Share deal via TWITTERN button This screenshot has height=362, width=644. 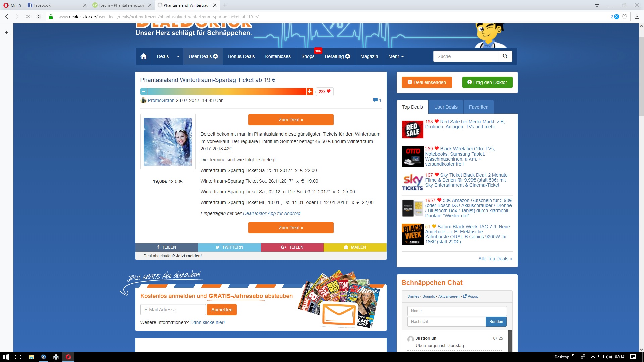[229, 247]
